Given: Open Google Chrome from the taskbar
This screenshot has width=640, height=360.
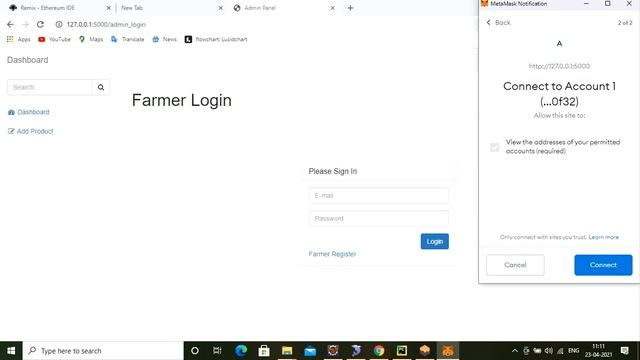Looking at the screenshot, I should pyautogui.click(x=379, y=351).
